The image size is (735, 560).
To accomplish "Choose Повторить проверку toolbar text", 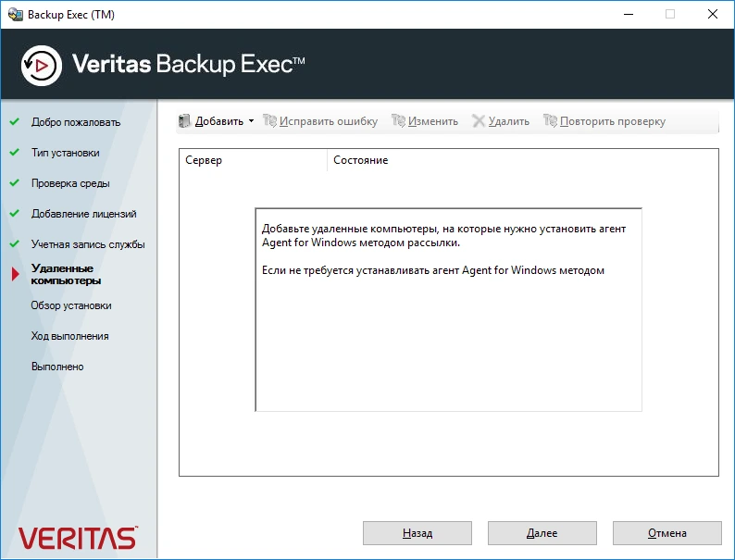I will pyautogui.click(x=613, y=121).
